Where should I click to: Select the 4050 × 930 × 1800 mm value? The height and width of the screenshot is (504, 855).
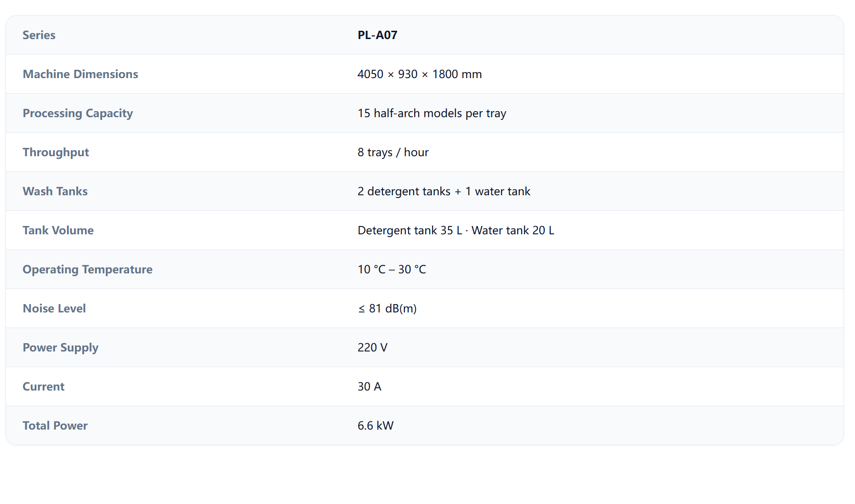click(420, 74)
